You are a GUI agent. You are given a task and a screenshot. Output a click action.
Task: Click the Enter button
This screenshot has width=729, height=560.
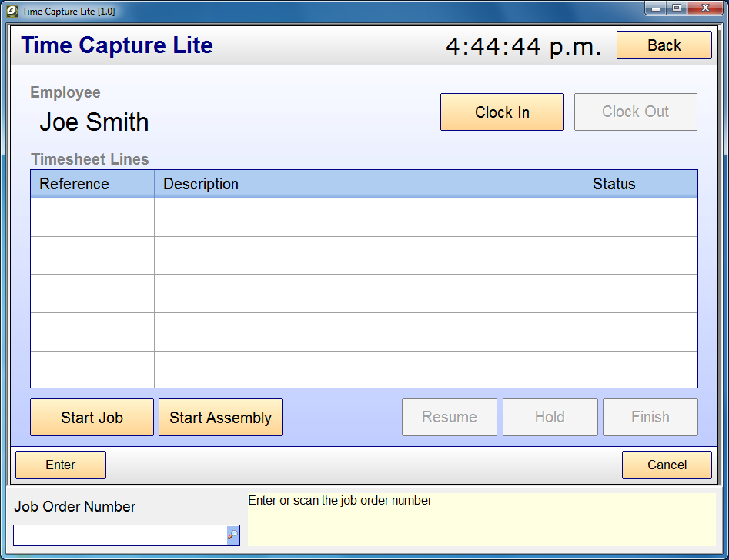61,465
